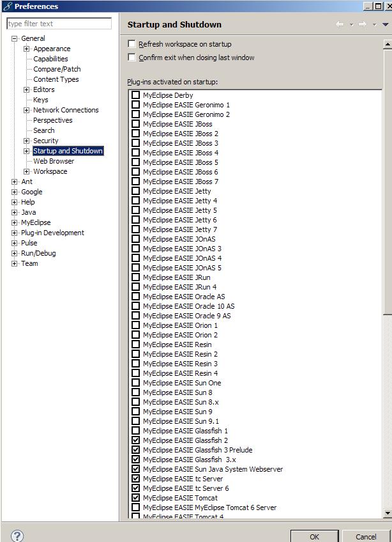This screenshot has height=542, width=392.
Task: Uncheck MyEclipse EASIE Sun Java System Webserver
Action: point(136,469)
